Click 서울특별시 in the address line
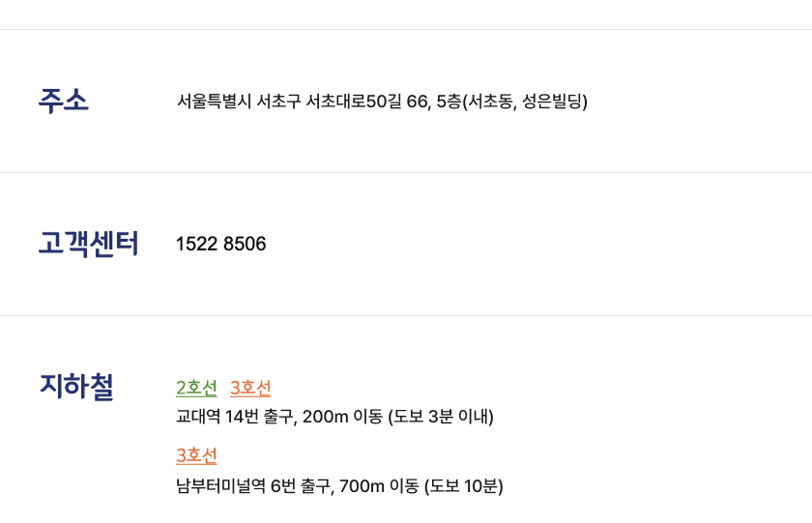812x523 pixels. [214, 101]
